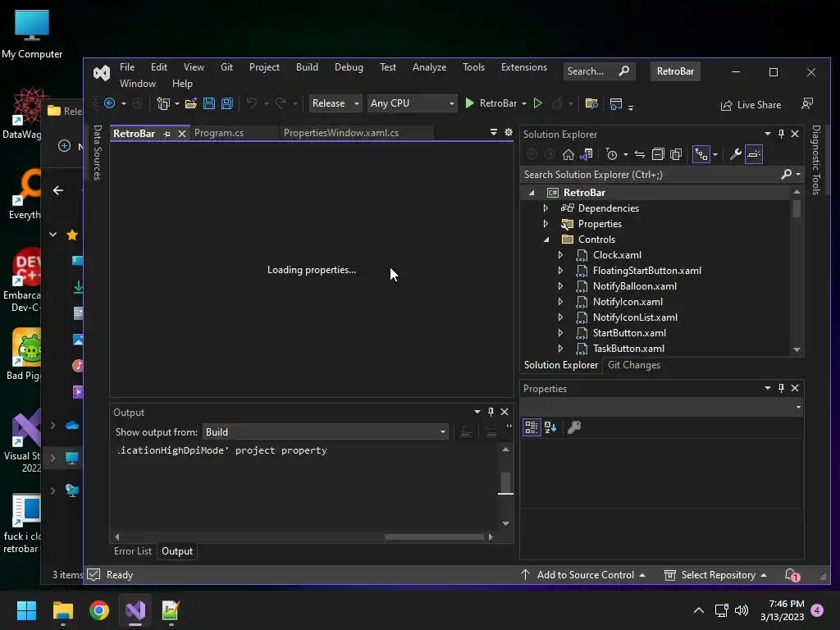
Task: Click Home icon in Solution Explorer toolbar
Action: point(568,155)
